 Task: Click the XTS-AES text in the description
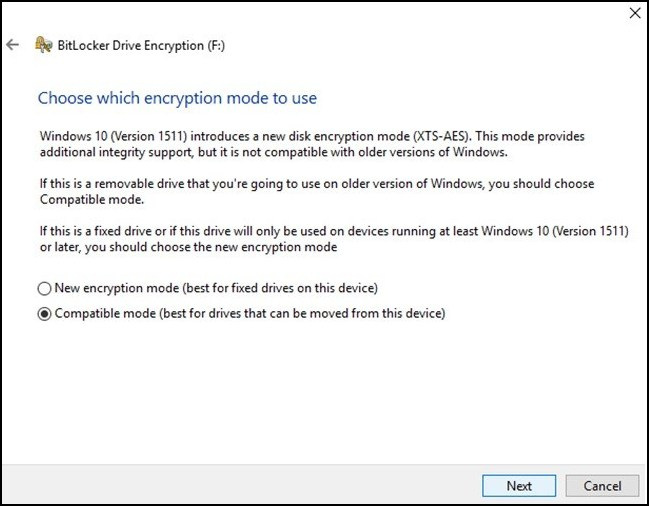click(442, 136)
